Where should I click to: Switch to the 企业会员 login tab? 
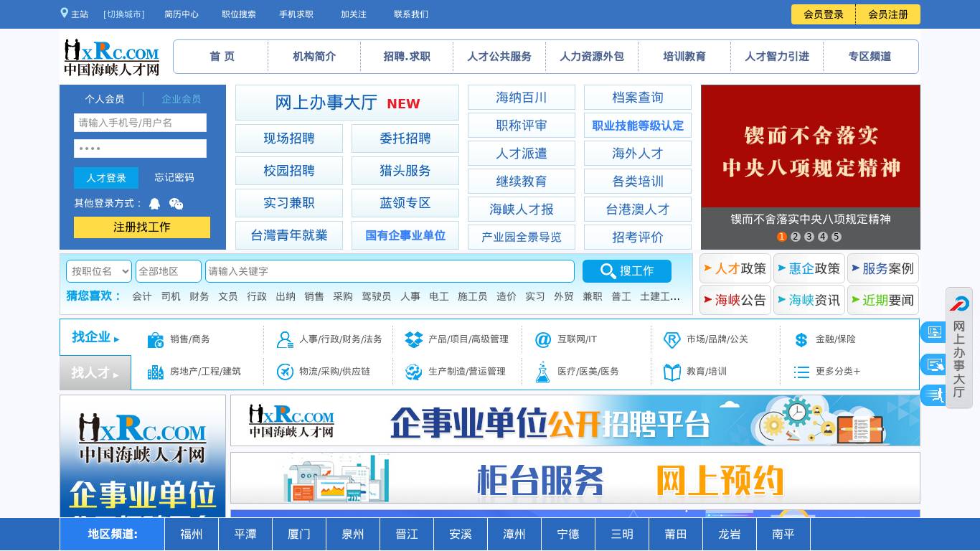(x=181, y=99)
